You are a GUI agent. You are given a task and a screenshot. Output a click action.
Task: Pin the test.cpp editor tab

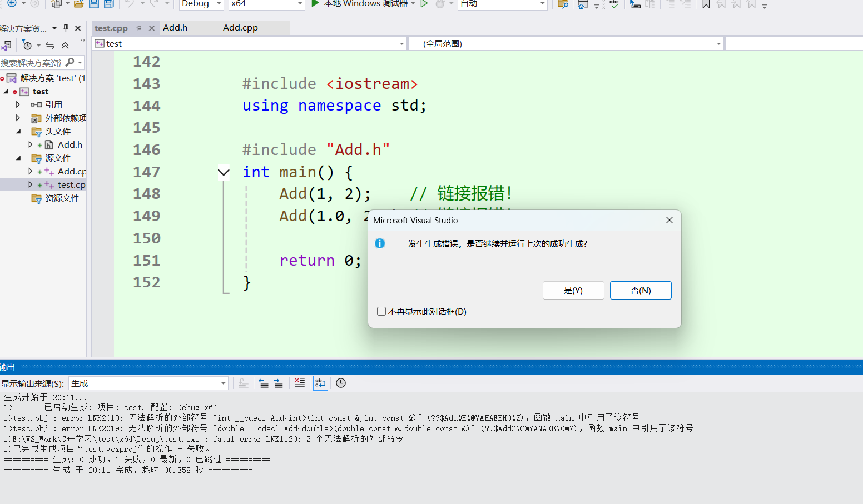[x=138, y=28]
